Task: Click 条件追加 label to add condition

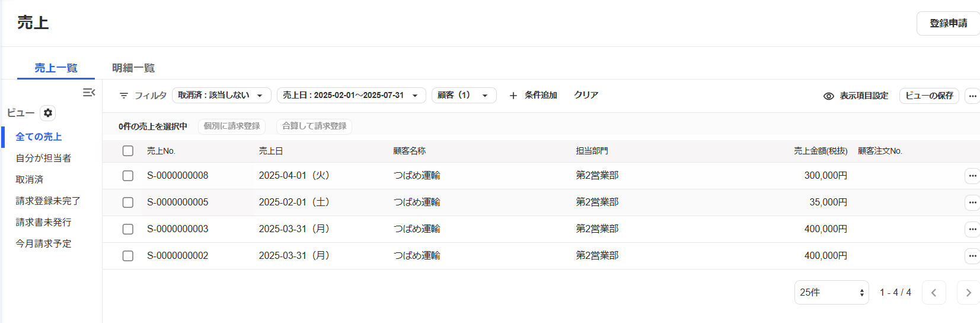Action: pos(541,95)
